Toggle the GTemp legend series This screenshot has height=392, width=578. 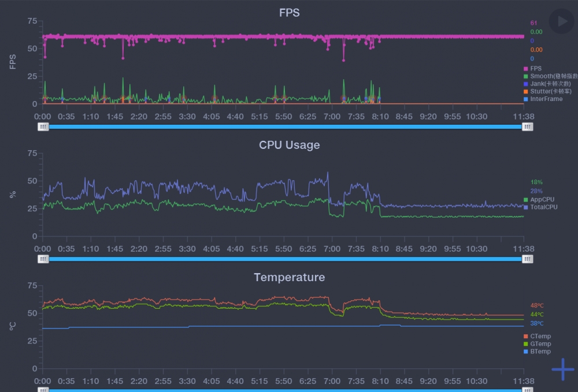(538, 344)
